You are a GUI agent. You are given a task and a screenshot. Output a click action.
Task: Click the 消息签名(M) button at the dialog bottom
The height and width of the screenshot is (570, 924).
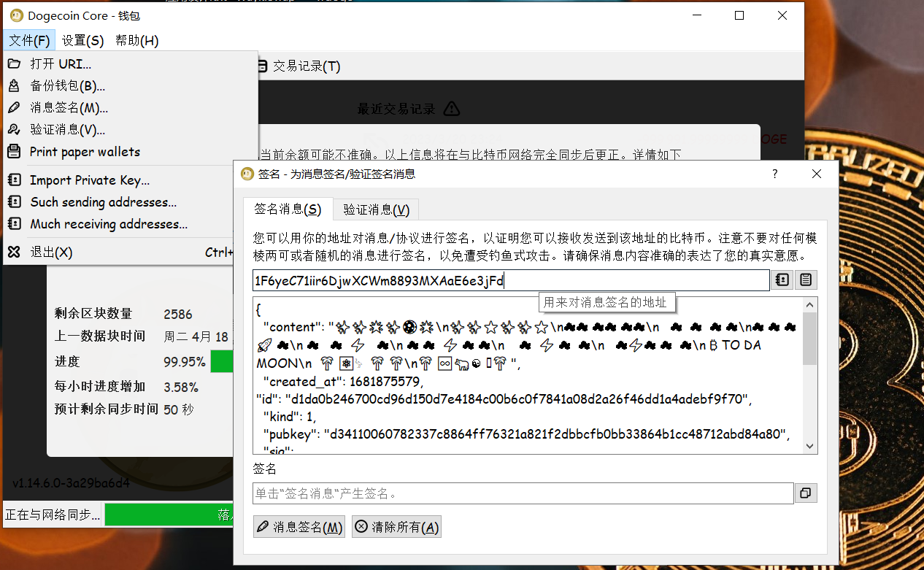[299, 527]
